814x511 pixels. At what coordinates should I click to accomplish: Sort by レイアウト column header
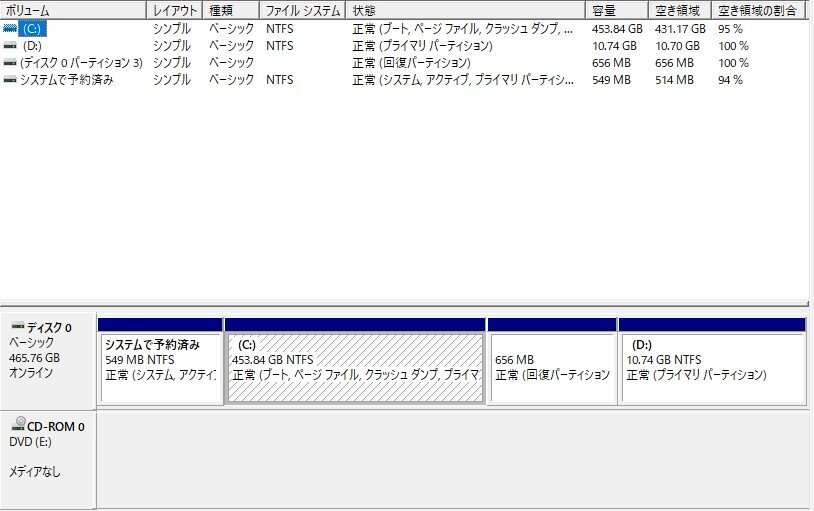point(174,10)
